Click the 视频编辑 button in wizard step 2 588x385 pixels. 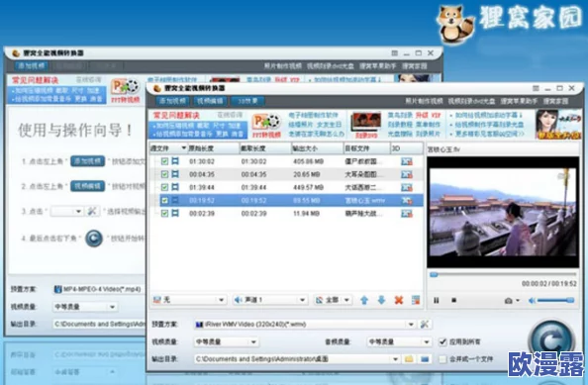click(87, 186)
